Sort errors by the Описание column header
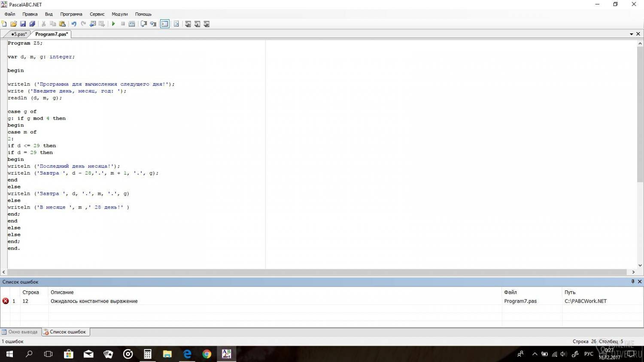The height and width of the screenshot is (362, 644). click(275, 292)
